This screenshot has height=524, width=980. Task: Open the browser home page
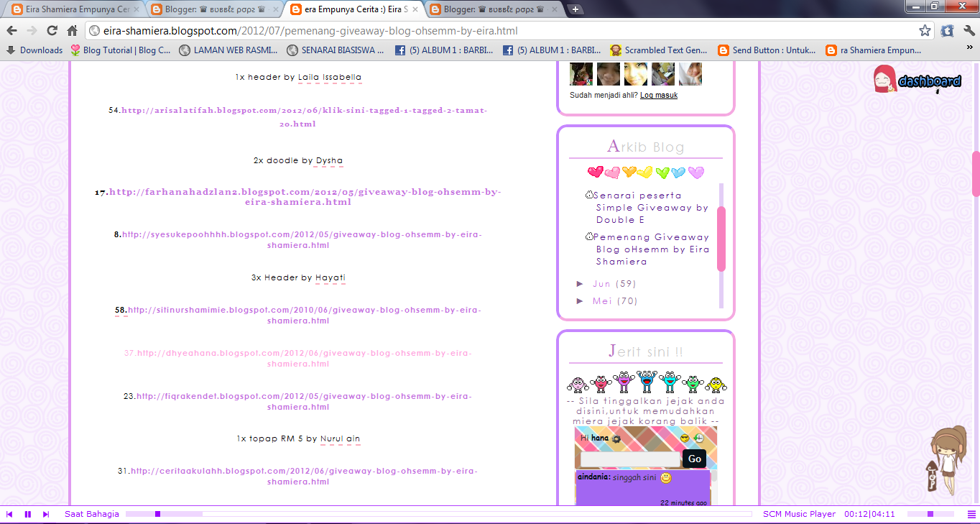pos(72,31)
